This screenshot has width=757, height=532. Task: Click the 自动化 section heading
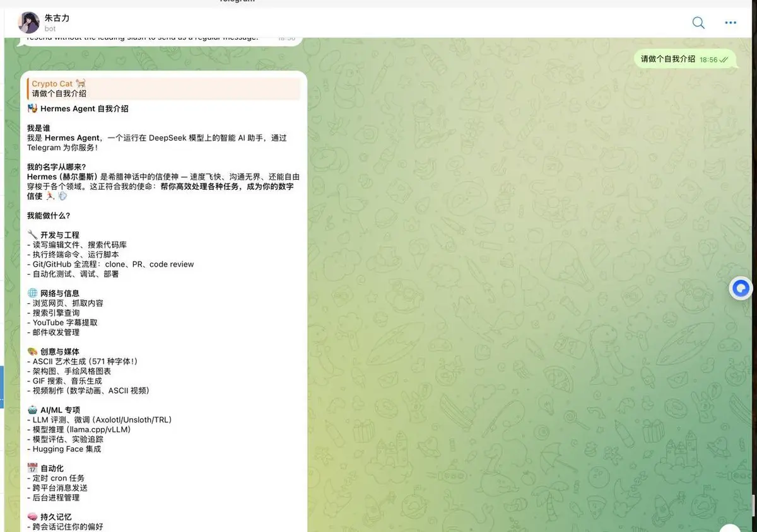52,468
